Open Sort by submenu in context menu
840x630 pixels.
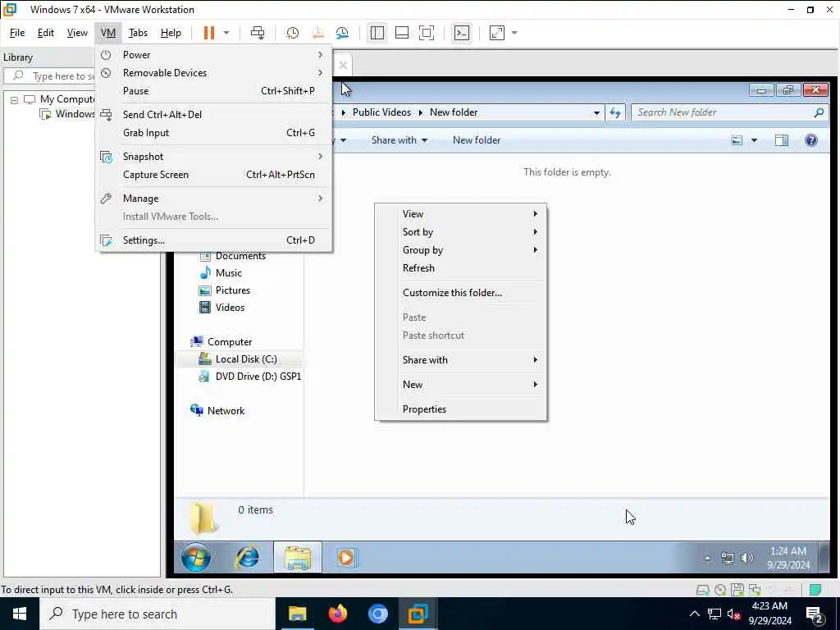461,232
